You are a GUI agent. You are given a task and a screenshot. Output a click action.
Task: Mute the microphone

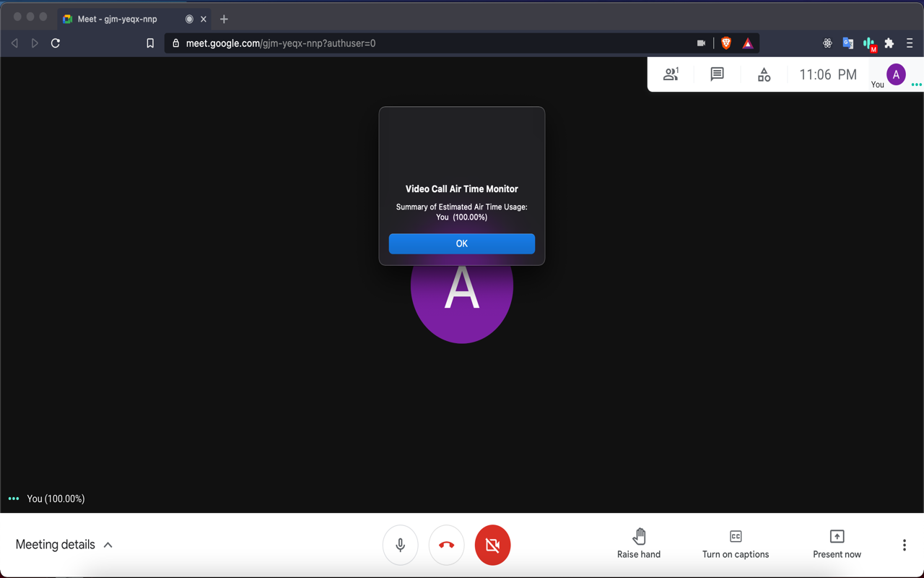click(400, 545)
